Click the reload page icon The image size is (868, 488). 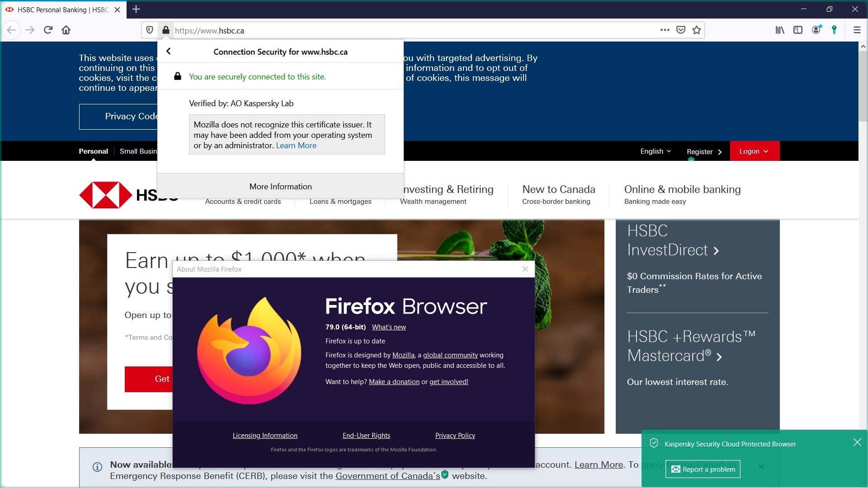[x=48, y=30]
